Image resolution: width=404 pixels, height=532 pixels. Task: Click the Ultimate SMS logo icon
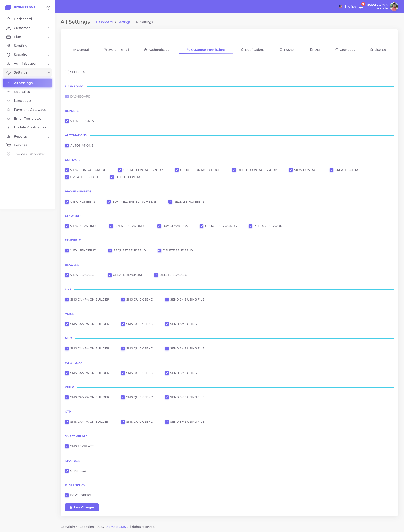(8, 7)
